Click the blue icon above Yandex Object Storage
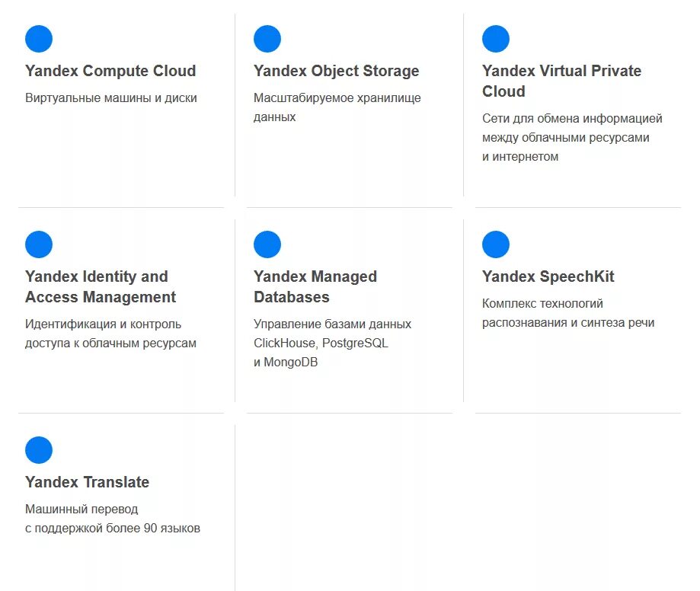Image resolution: width=700 pixels, height=591 pixels. click(x=267, y=39)
